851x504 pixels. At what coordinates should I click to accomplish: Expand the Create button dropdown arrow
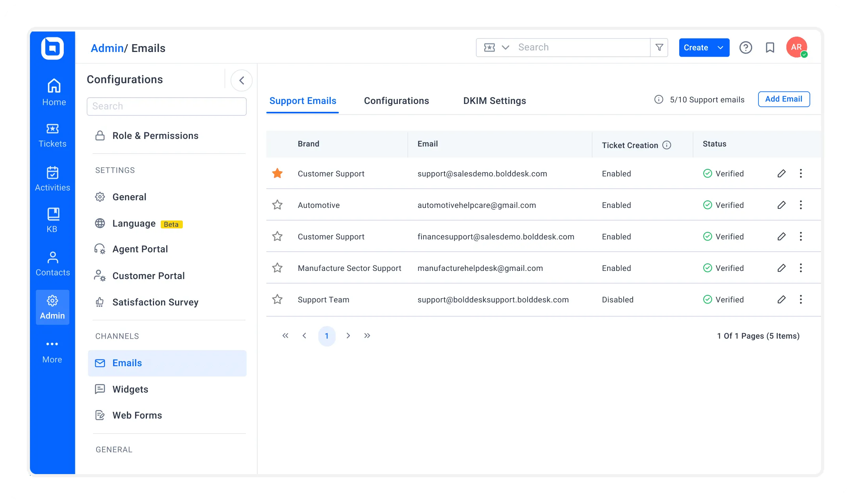click(x=720, y=47)
